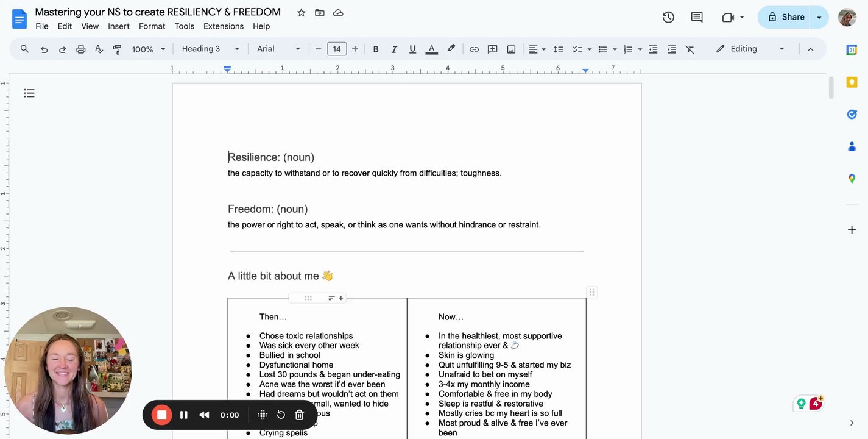This screenshot has height=439, width=868.
Task: Open the checklist options dropdown arrow
Action: pyautogui.click(x=589, y=49)
